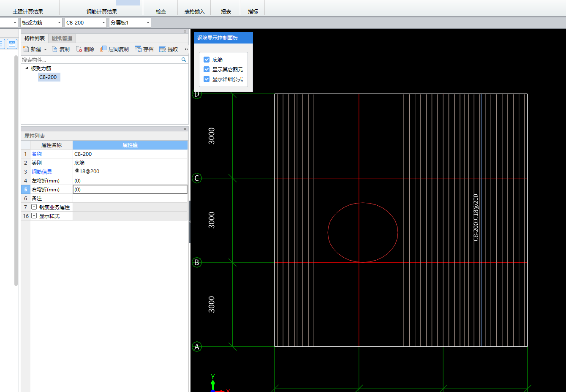Toggle the 显示详细公式 checkbox
The width and height of the screenshot is (566, 392).
point(207,79)
